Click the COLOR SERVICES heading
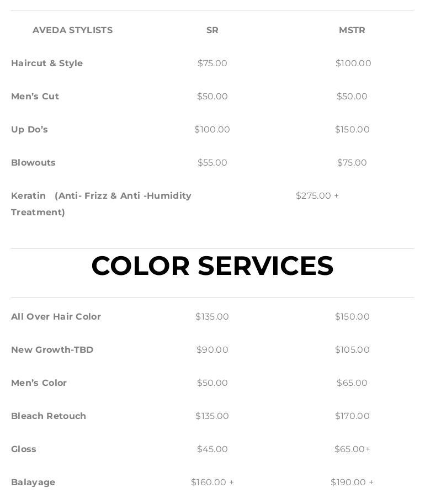Image resolution: width=425 pixels, height=504 pixels. 212,266
